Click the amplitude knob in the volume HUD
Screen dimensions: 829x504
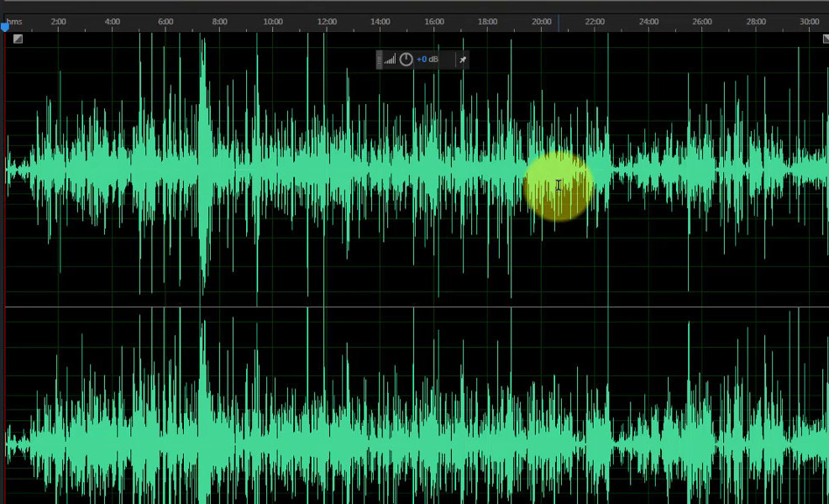(406, 60)
